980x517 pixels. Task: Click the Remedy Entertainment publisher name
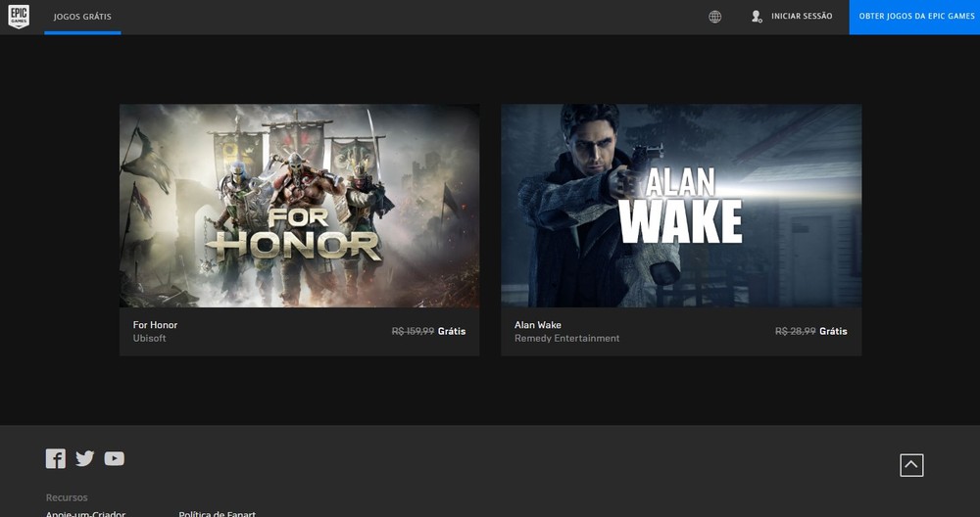[x=566, y=339]
